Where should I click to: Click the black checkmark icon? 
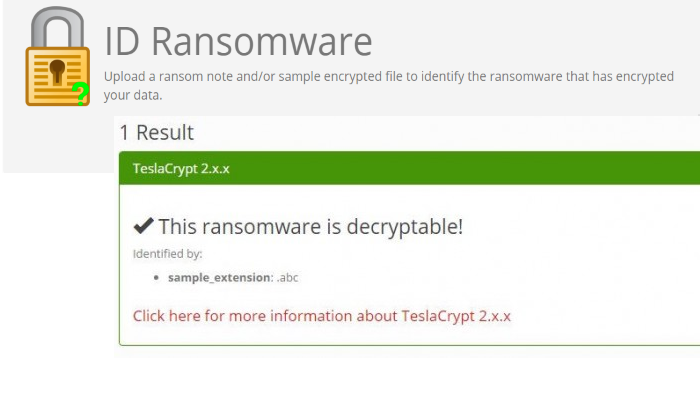[143, 227]
